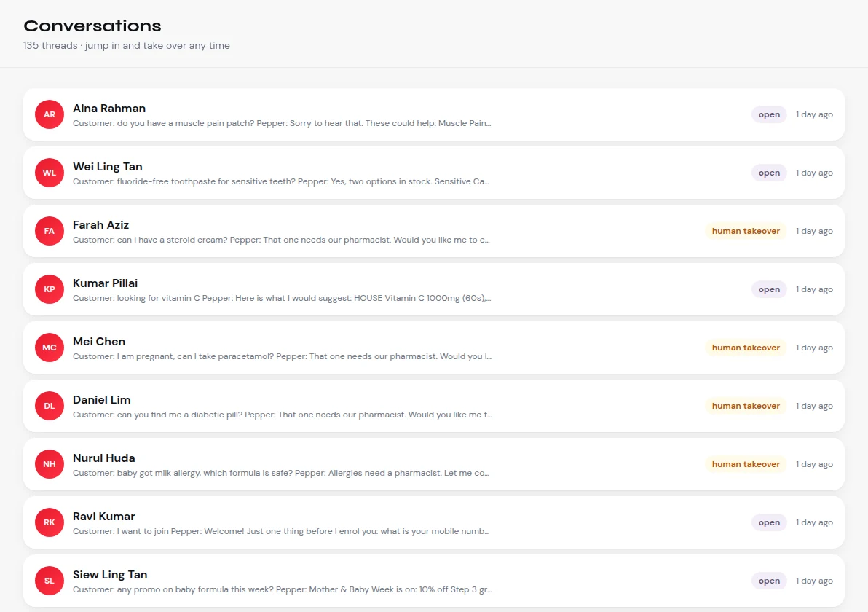Open Kumar Pillai's conversation by name

tap(105, 283)
